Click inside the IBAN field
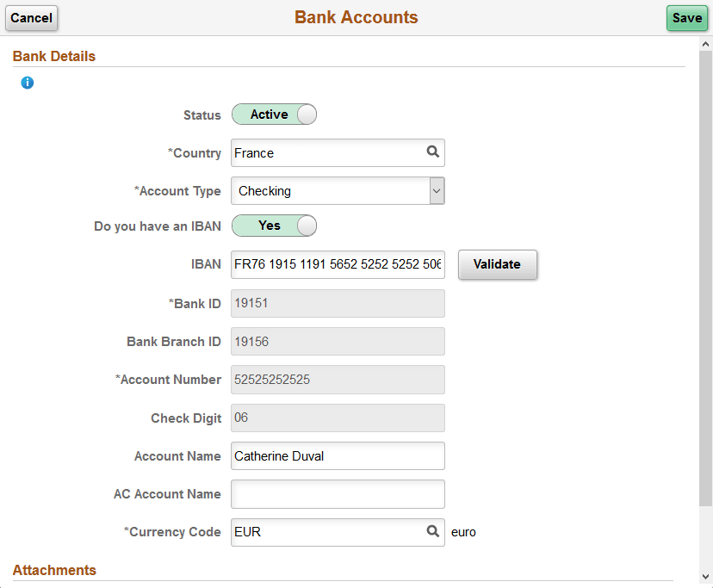 pyautogui.click(x=338, y=264)
